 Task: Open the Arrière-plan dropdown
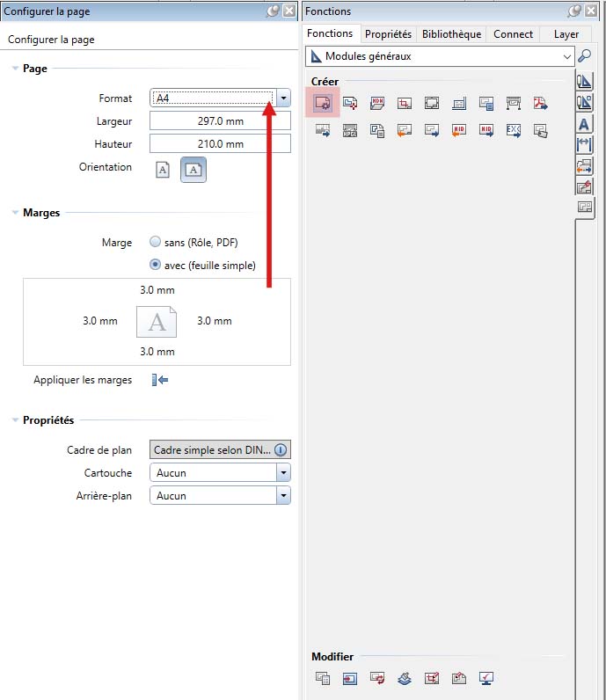click(x=283, y=495)
